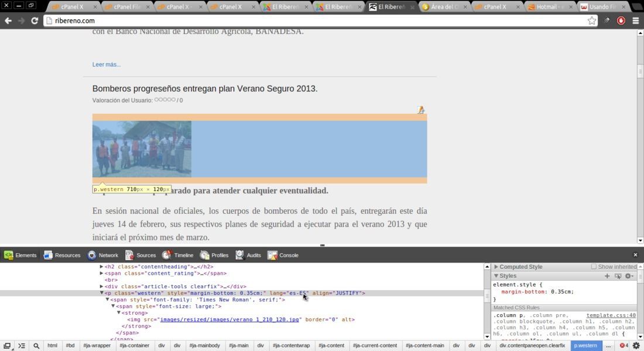The width and height of the screenshot is (644, 351).
Task: Add new style rule plus icon
Action: click(x=607, y=276)
